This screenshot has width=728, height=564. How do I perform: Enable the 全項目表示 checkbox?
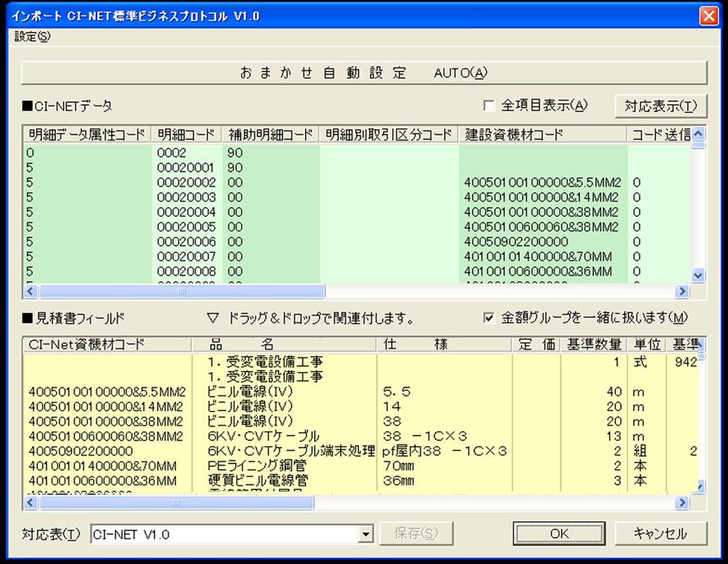(x=489, y=105)
